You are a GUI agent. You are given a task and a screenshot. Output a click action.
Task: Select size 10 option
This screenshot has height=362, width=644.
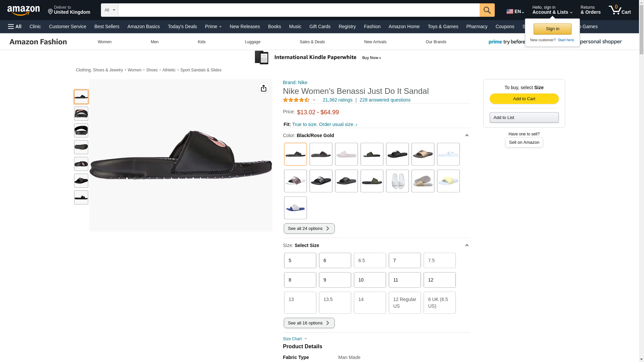click(369, 280)
